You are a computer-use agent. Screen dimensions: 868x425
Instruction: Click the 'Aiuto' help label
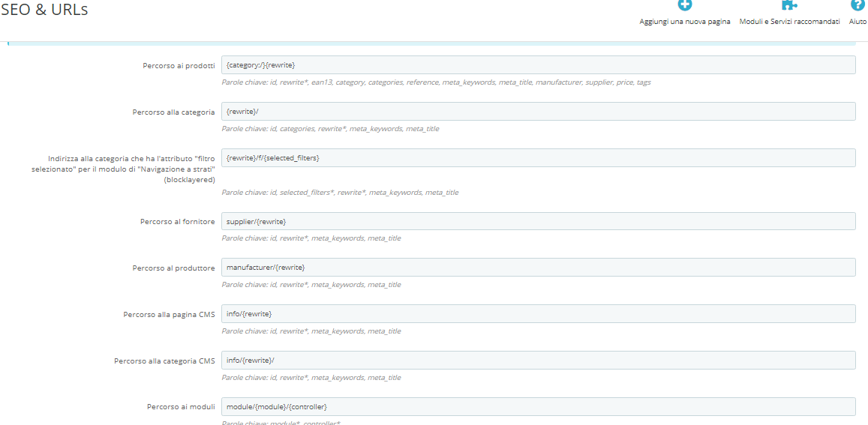[x=857, y=22]
